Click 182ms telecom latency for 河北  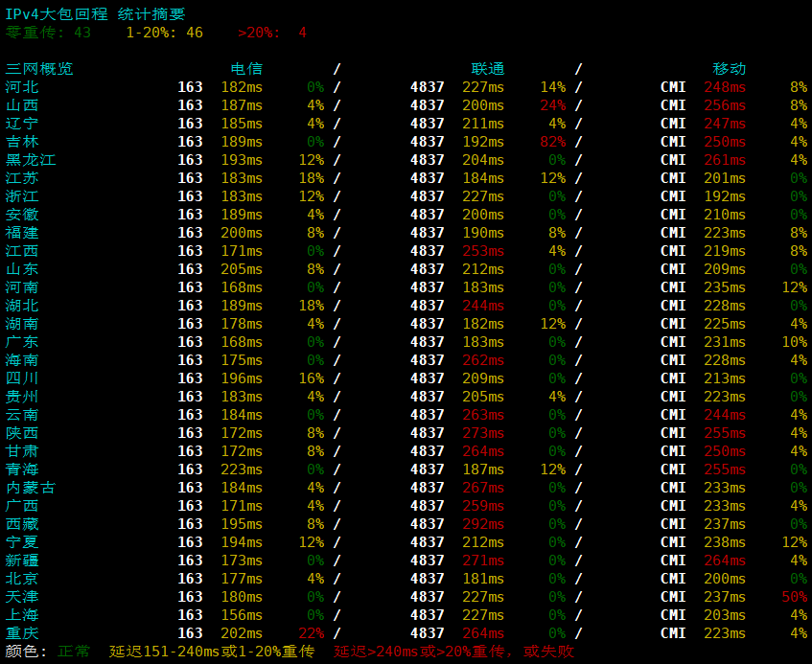pos(242,87)
